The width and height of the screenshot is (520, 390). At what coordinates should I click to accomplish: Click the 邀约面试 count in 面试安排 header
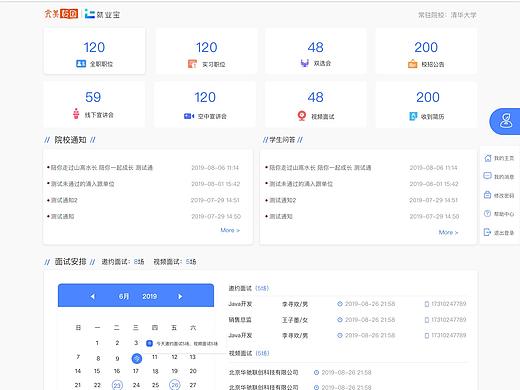pyautogui.click(x=139, y=262)
